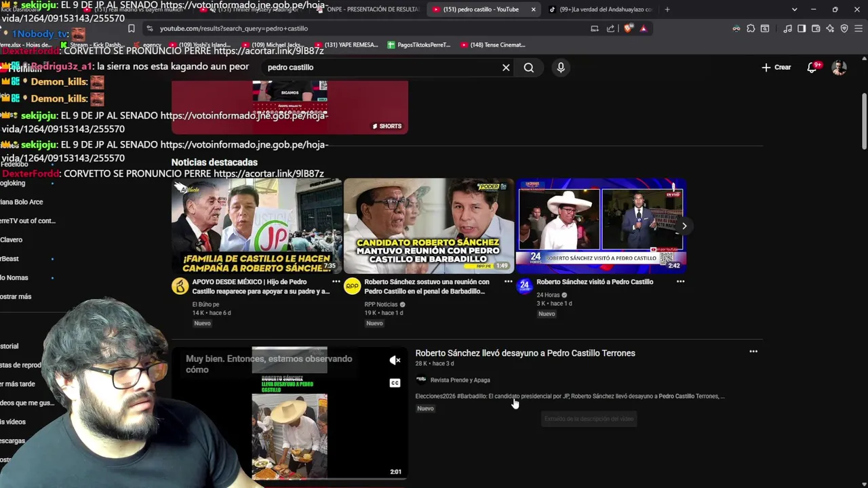Open the El Búho pe channel name
868x488 pixels.
(x=205, y=305)
